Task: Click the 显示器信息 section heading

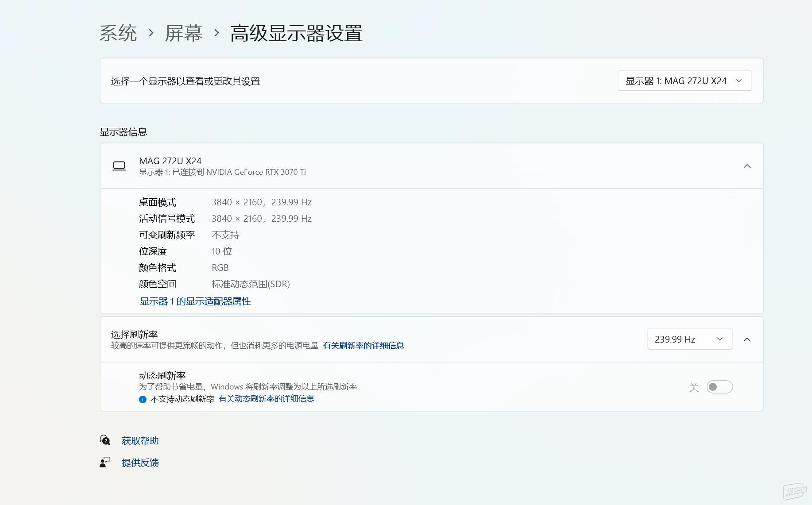Action: 123,132
